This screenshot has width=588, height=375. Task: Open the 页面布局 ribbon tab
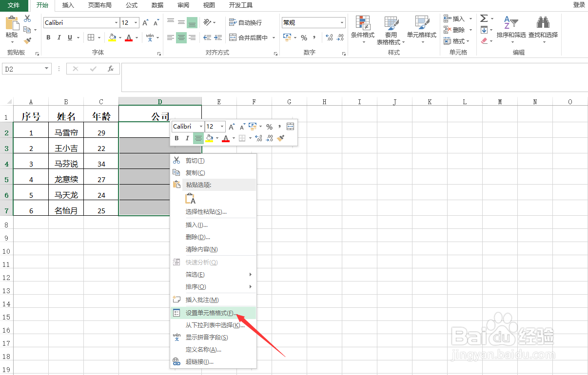pyautogui.click(x=99, y=5)
